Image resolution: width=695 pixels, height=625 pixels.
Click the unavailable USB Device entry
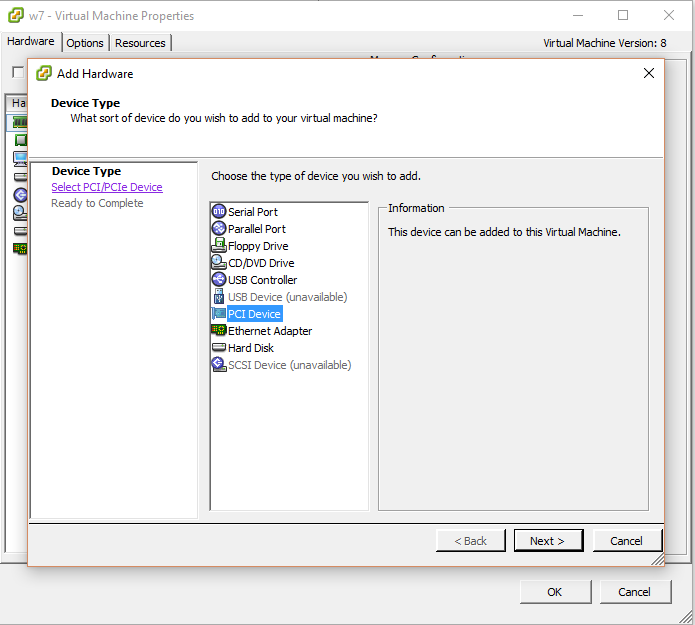pyautogui.click(x=287, y=297)
